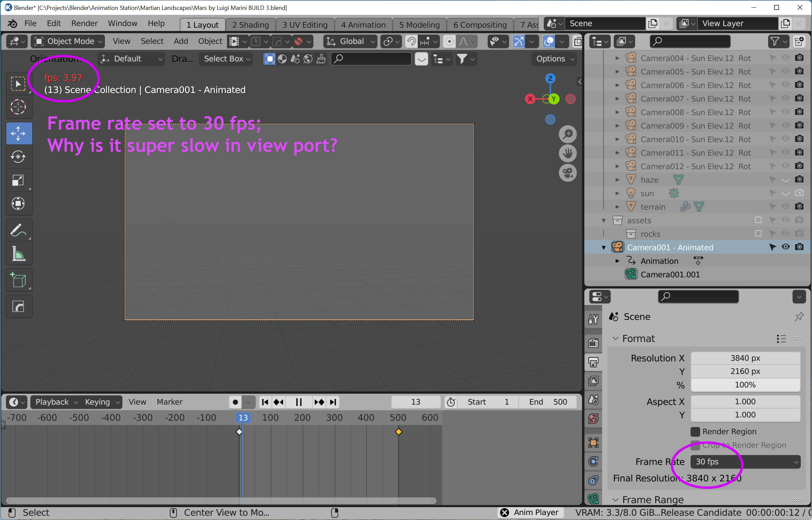Expand the Camera012 tree item

point(617,166)
